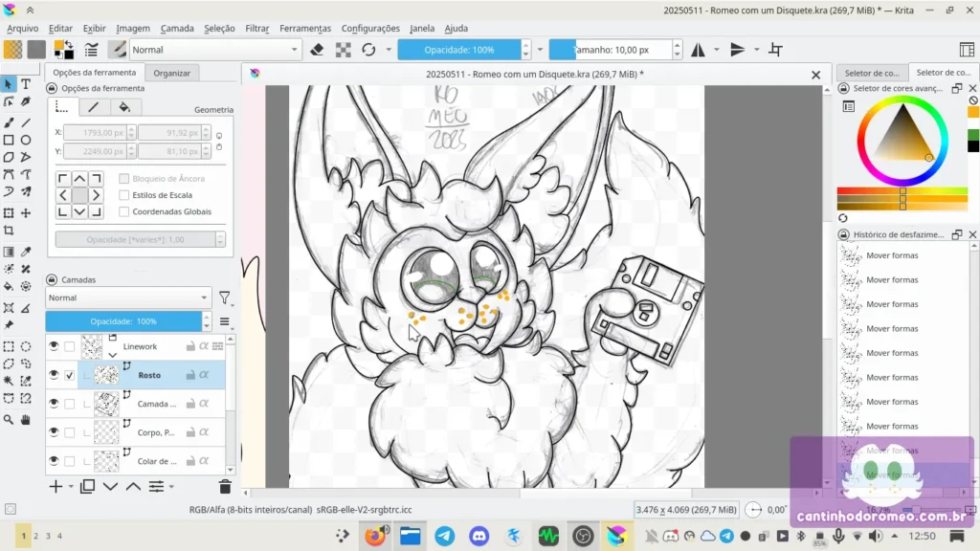Open the Filtrar menu
980x551 pixels.
256,28
